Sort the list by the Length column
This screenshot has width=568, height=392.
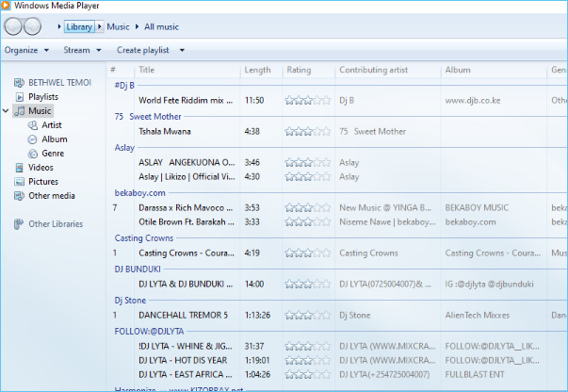coord(257,71)
